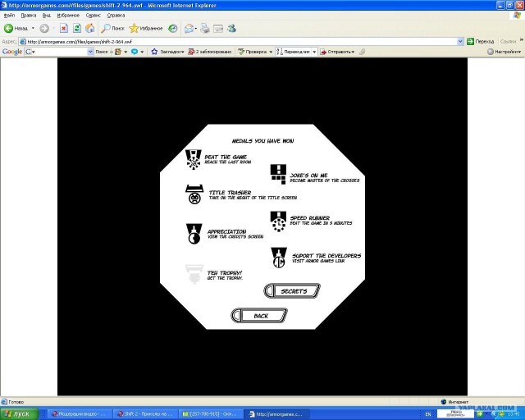The height and width of the screenshot is (420, 525).
Task: Switch to 'Модерация видео' taskbar window
Action: point(79,414)
